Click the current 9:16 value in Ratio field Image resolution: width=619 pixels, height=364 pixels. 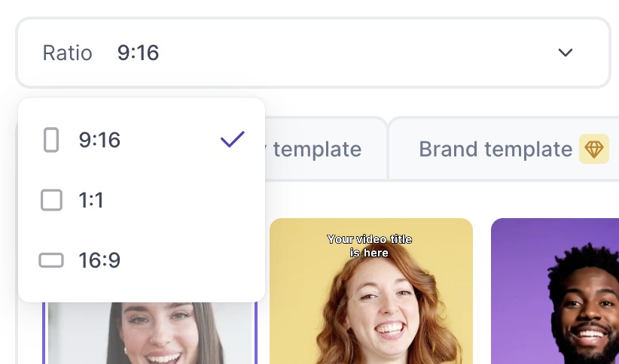click(x=138, y=53)
